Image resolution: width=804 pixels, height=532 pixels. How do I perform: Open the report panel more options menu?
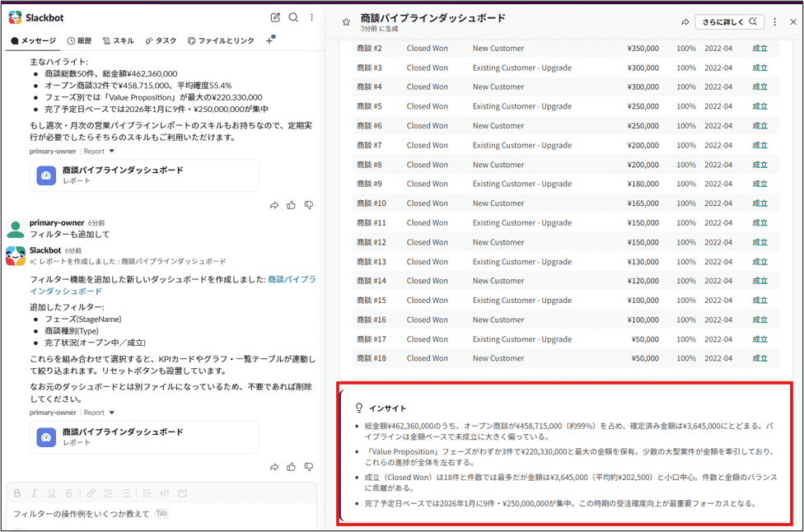(775, 22)
